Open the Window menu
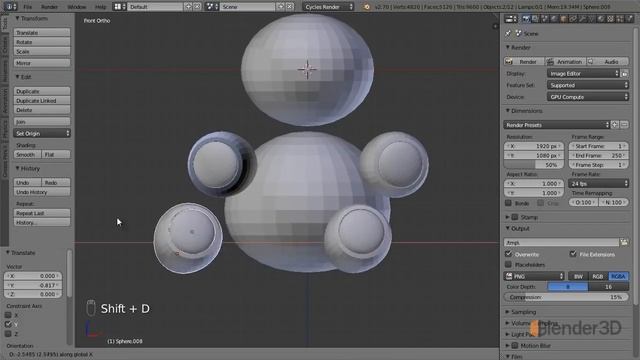 point(76,7)
